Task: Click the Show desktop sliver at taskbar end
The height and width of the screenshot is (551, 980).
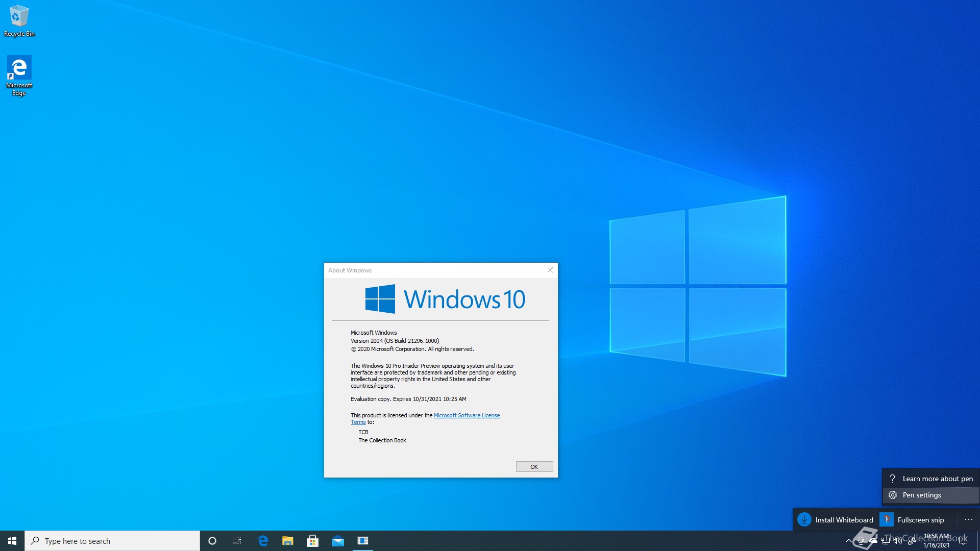Action: click(x=978, y=541)
